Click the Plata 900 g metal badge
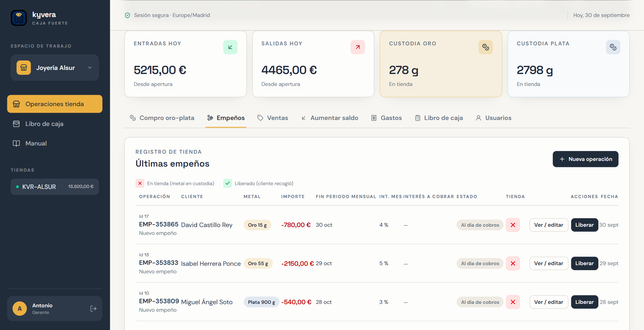This screenshot has height=330, width=644. pyautogui.click(x=261, y=302)
